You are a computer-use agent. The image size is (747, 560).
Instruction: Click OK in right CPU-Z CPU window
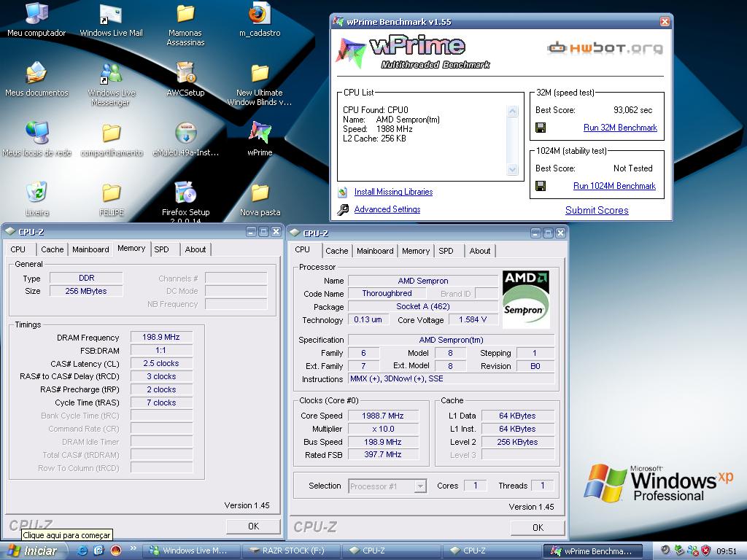(x=538, y=528)
